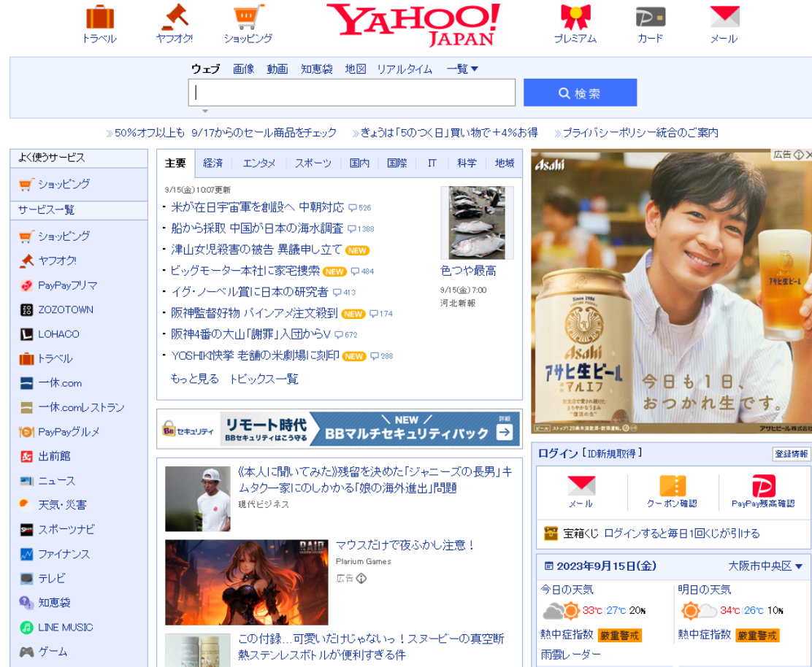Expand the search options triangle below the search box
The height and width of the screenshot is (667, 812).
click(x=206, y=109)
